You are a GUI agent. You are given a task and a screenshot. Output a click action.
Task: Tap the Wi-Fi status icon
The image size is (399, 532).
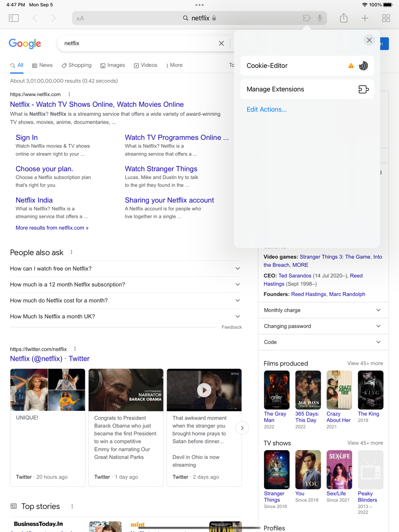[x=365, y=5]
